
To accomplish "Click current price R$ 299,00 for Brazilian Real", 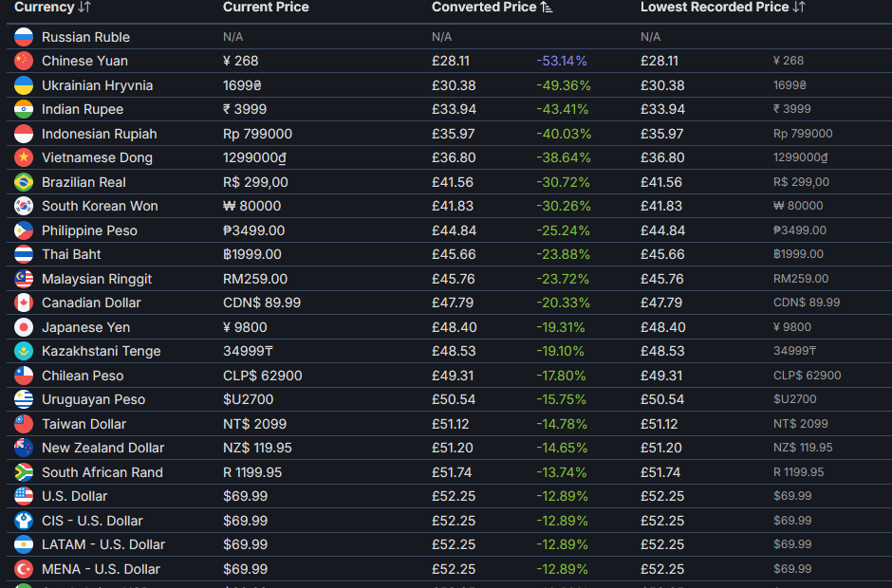I will pyautogui.click(x=255, y=182).
